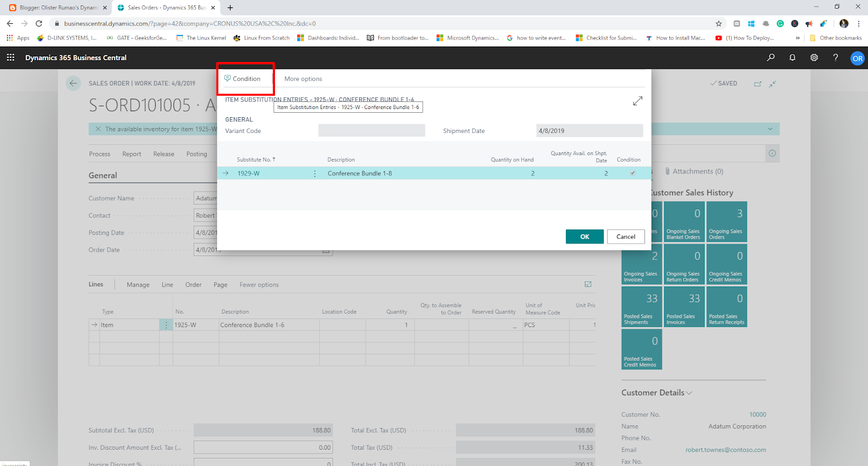Click the Variant Code field in the dialog

372,131
